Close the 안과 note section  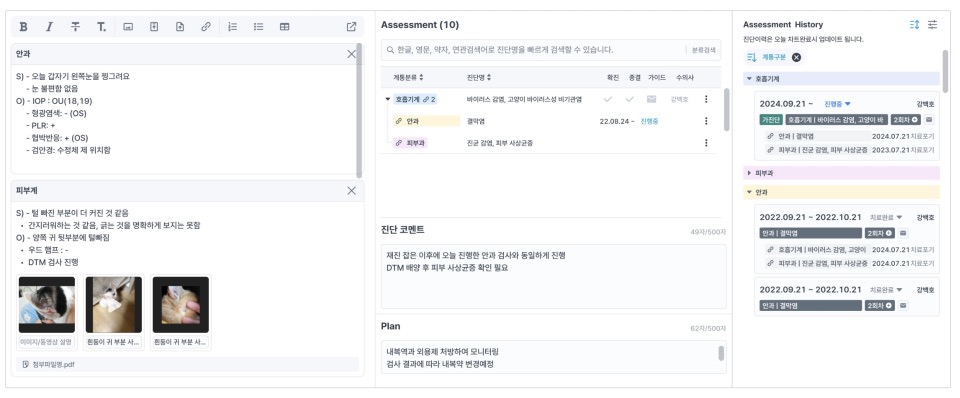pyautogui.click(x=351, y=54)
